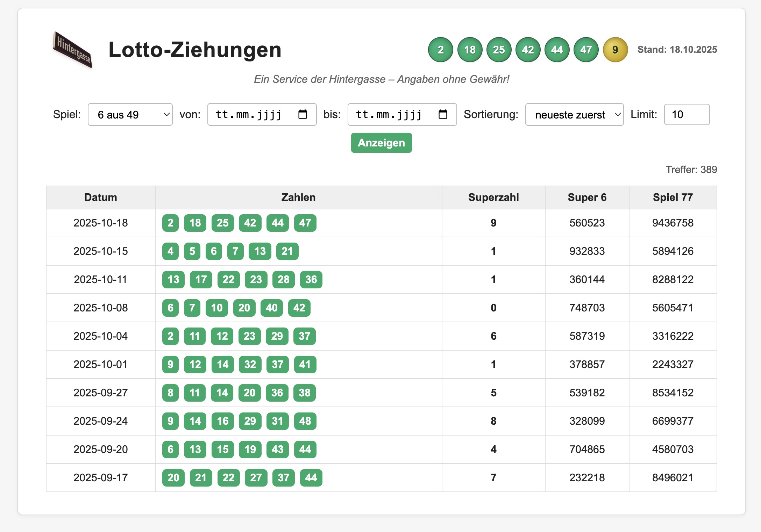Click into the Limit number field
Image resolution: width=761 pixels, height=532 pixels.
686,114
